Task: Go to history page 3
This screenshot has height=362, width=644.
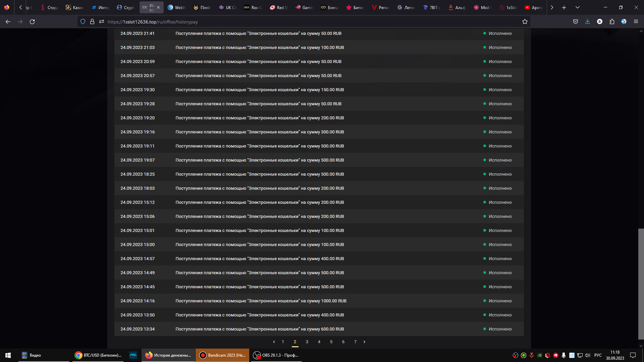Action: pos(307,342)
